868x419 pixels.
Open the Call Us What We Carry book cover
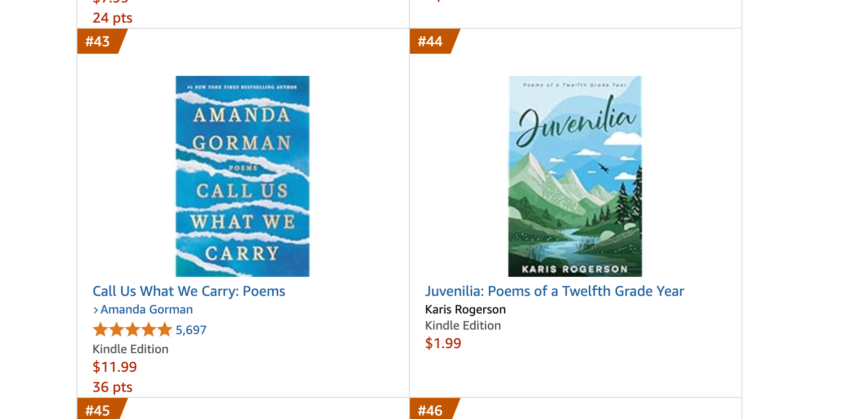242,176
